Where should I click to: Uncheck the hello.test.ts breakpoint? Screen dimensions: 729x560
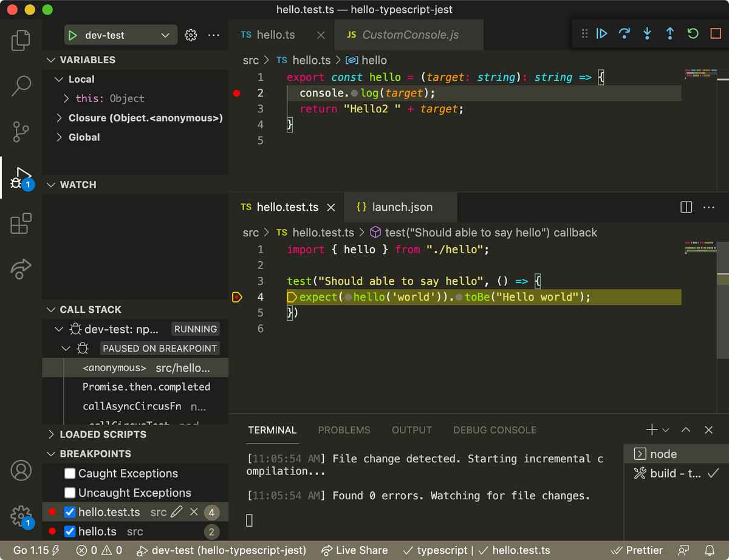69,512
